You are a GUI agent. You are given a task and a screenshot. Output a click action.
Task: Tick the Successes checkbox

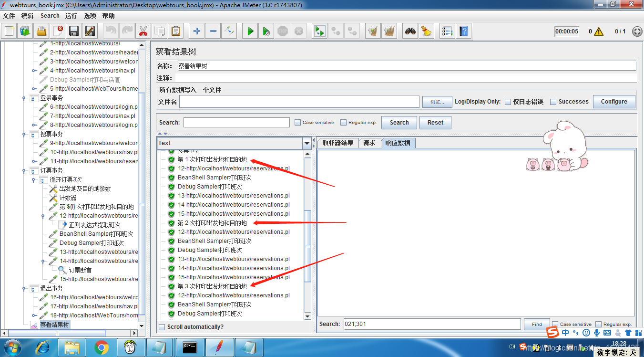(553, 102)
